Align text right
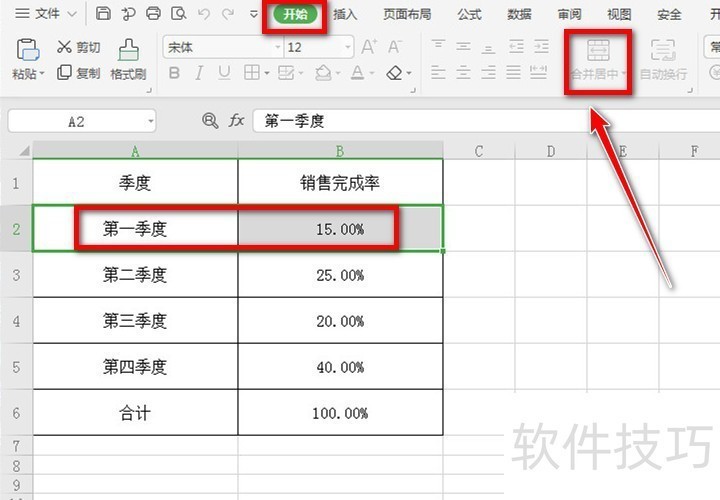 (489, 72)
